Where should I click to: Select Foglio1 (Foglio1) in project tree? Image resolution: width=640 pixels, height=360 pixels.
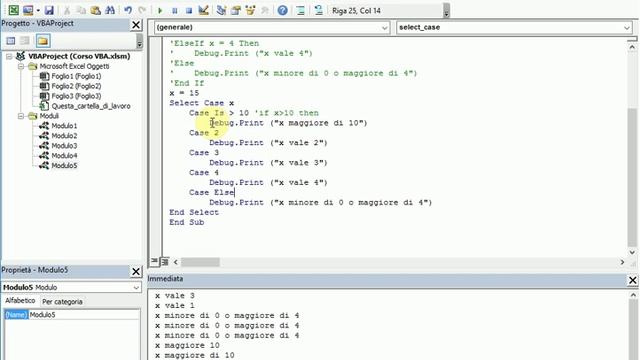[76, 76]
